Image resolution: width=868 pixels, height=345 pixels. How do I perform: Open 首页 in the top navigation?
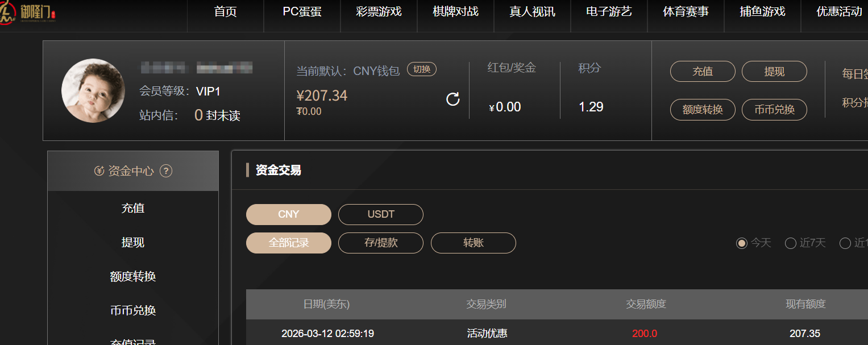pyautogui.click(x=226, y=12)
